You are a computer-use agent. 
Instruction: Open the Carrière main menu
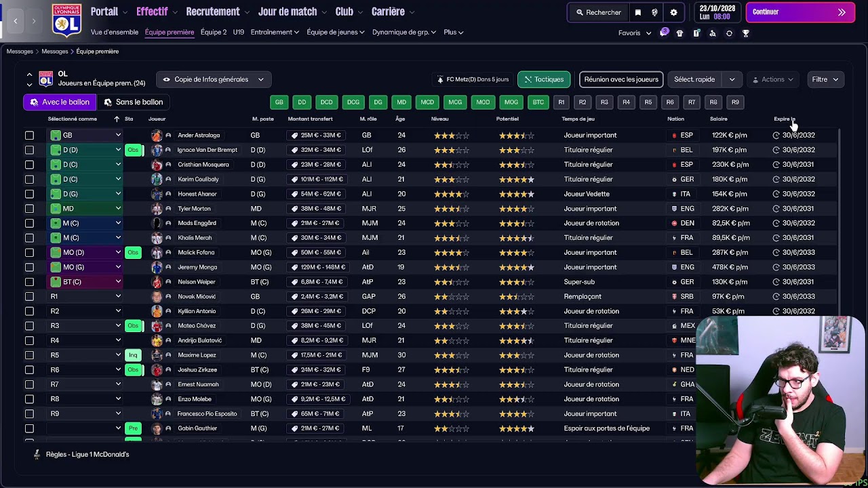click(392, 12)
